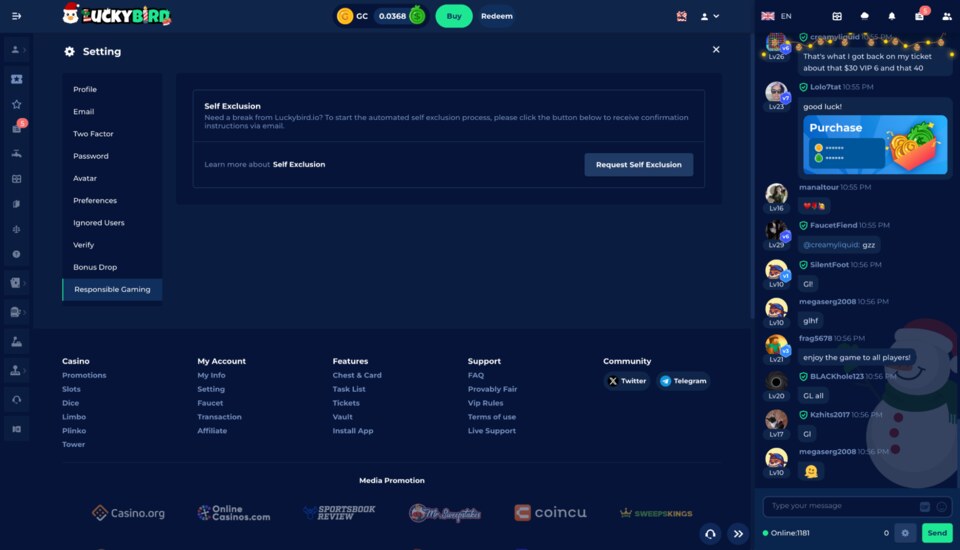The image size is (960, 550).
Task: Open the Verify settings tab
Action: click(x=112, y=245)
